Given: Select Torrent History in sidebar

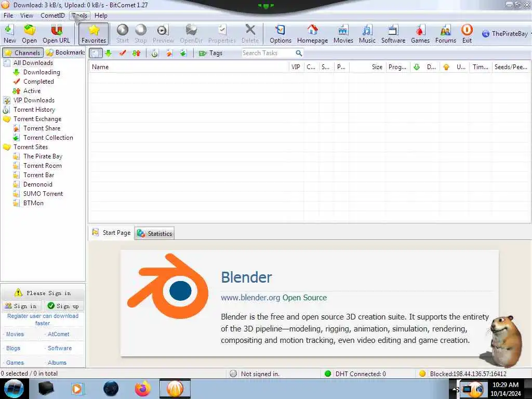Looking at the screenshot, I should [34, 110].
